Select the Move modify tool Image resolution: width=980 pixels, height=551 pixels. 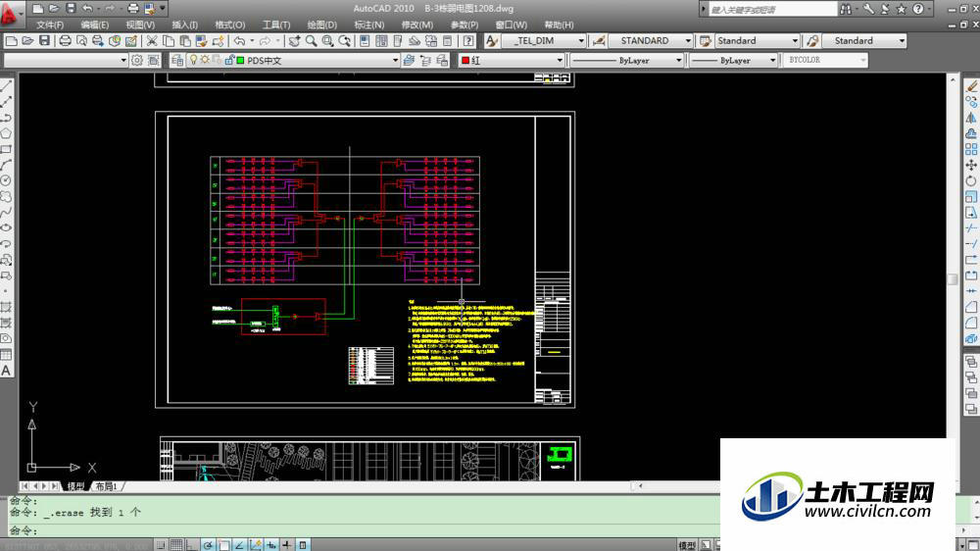pos(971,165)
